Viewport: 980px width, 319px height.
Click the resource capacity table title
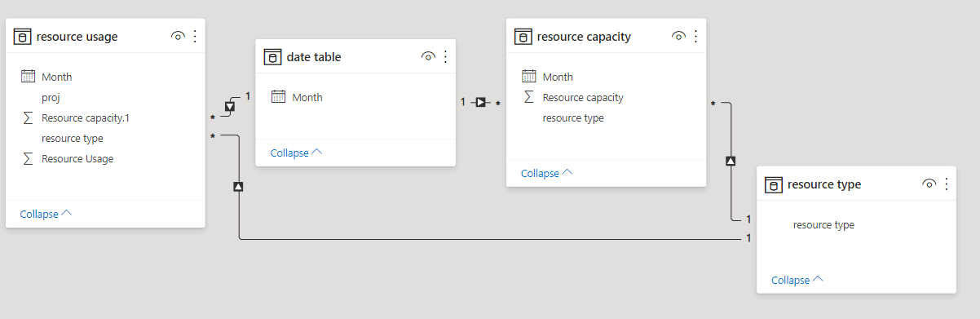(584, 37)
